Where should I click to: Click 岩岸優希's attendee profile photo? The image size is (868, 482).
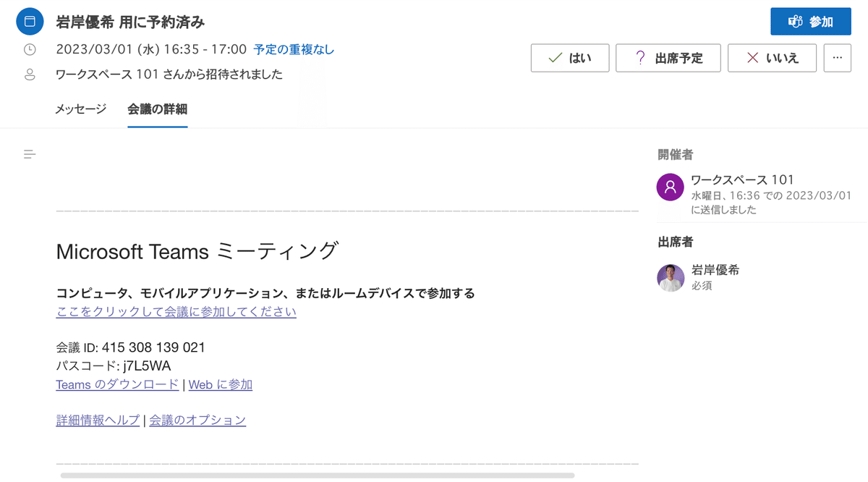(x=671, y=277)
